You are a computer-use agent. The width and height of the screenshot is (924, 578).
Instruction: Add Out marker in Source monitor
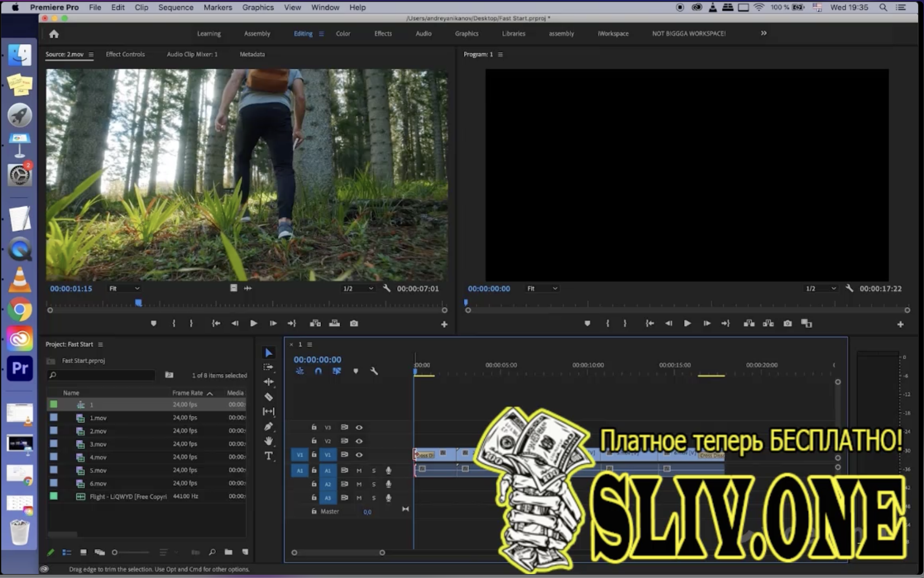click(191, 323)
